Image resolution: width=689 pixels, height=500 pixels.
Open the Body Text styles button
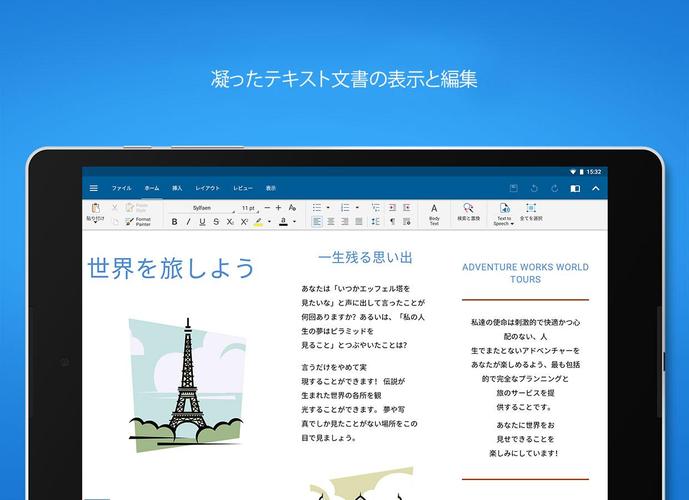[434, 214]
